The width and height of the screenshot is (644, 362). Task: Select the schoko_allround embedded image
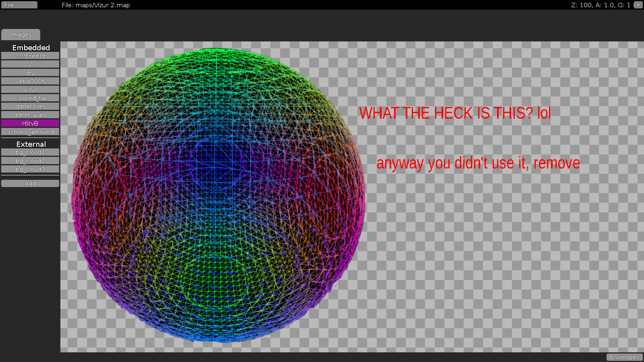coord(30,132)
